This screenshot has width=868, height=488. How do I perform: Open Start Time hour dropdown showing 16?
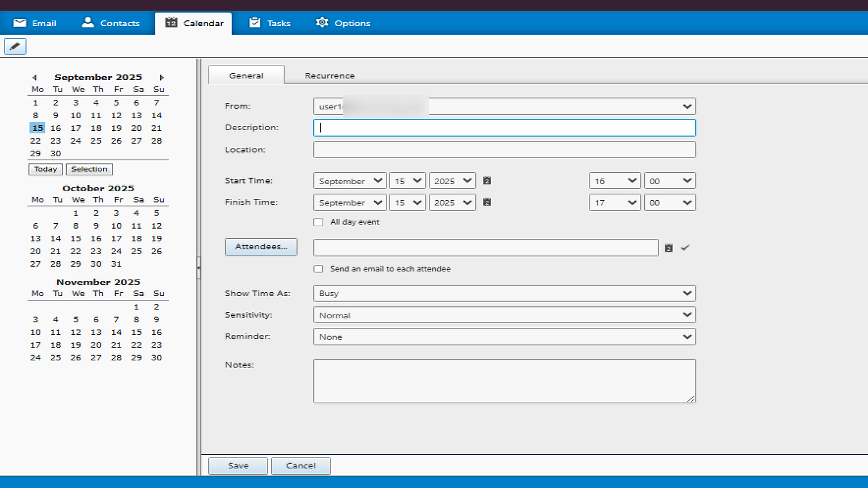615,181
